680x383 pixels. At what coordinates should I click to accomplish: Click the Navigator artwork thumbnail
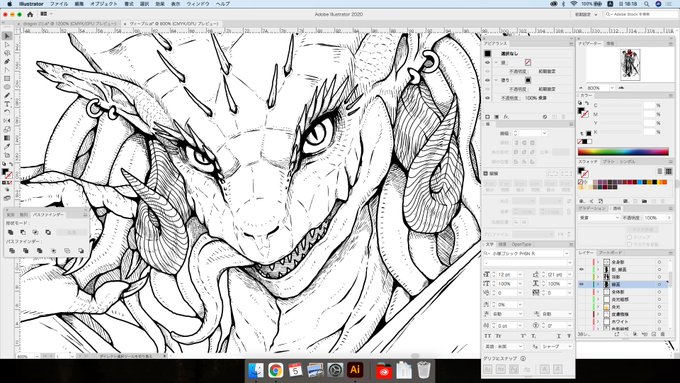[630, 65]
